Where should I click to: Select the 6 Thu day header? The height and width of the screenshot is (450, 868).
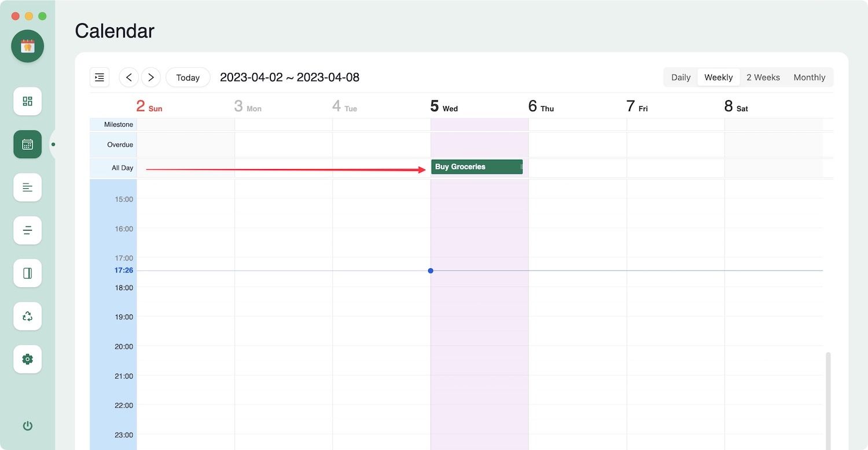coord(540,107)
